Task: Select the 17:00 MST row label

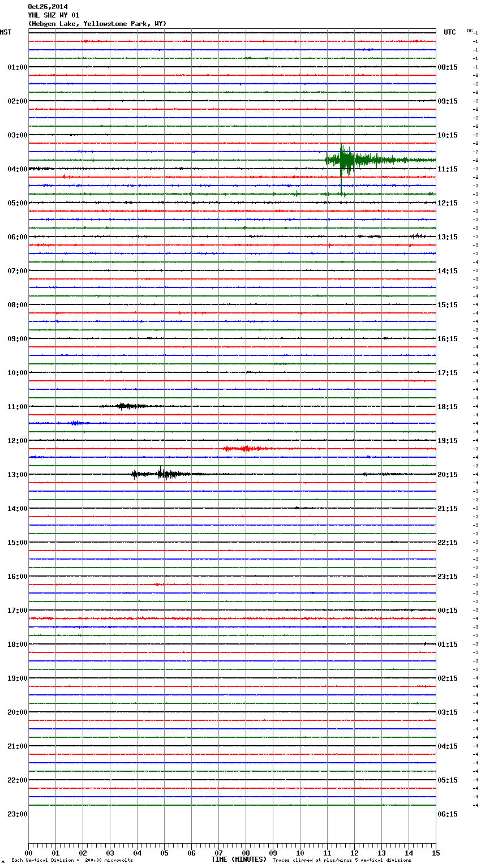Action: (x=18, y=611)
